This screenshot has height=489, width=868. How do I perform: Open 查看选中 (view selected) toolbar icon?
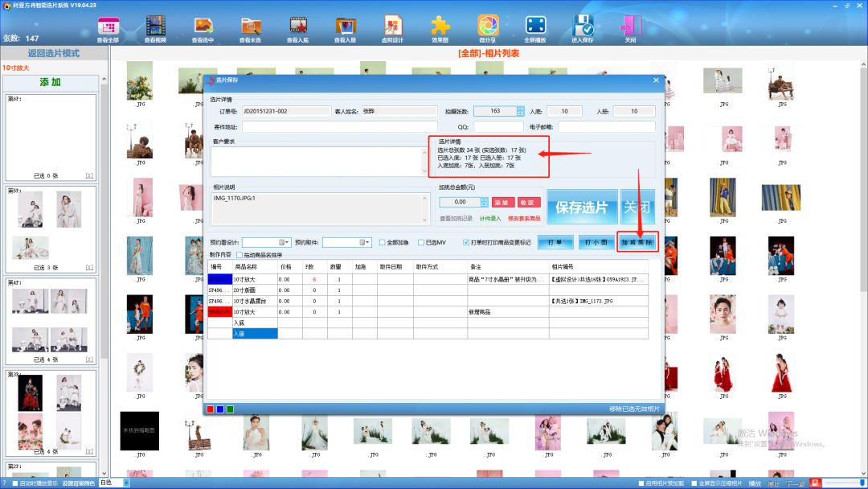click(203, 29)
